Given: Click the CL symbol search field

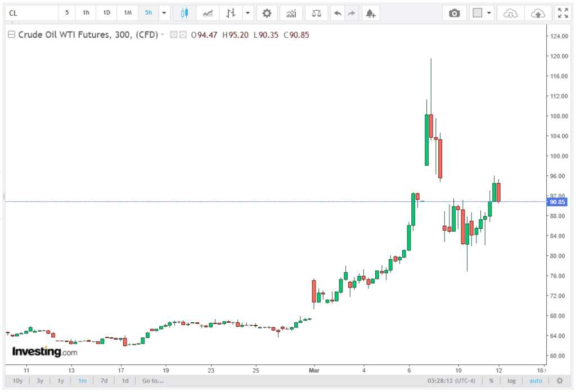Looking at the screenshot, I should [x=31, y=12].
